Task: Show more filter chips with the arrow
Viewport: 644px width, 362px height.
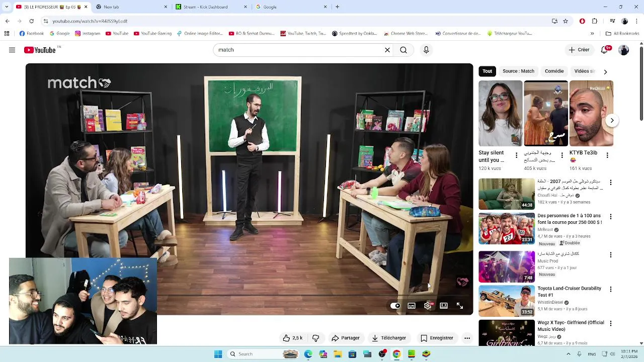Action: (605, 72)
